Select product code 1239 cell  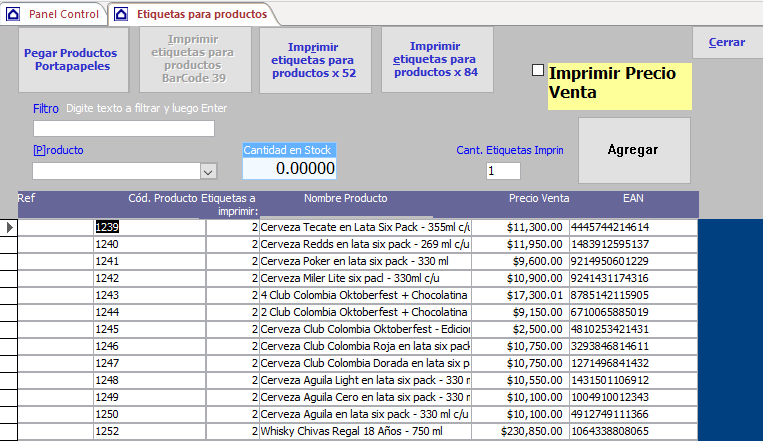coord(149,227)
